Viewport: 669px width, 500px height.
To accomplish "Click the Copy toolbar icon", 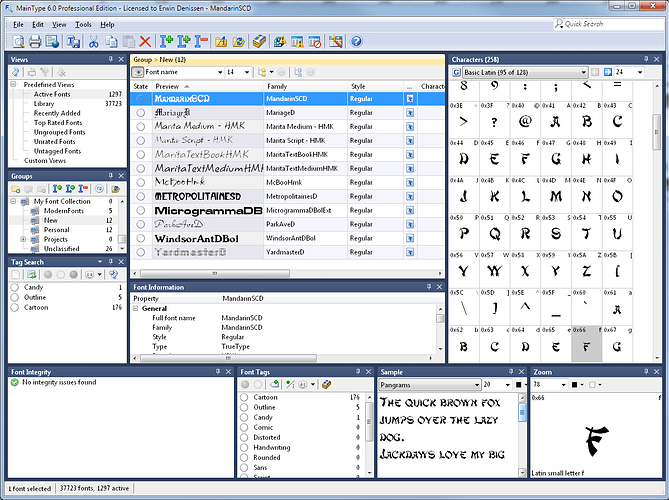I will (111, 41).
